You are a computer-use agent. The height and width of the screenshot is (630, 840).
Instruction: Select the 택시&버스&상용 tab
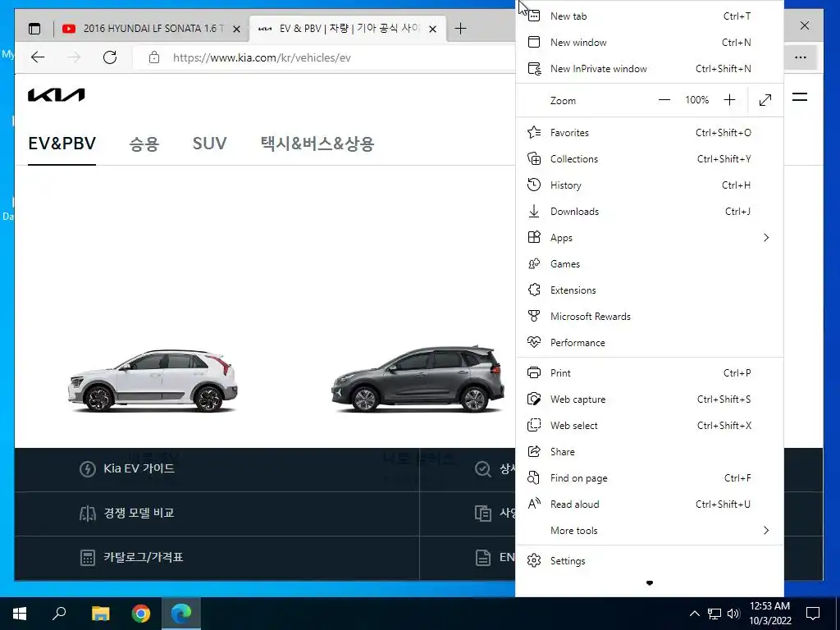click(317, 144)
